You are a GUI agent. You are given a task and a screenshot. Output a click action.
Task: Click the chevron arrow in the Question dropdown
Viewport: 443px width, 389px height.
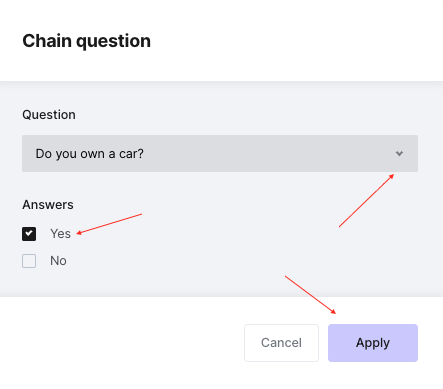(x=399, y=154)
